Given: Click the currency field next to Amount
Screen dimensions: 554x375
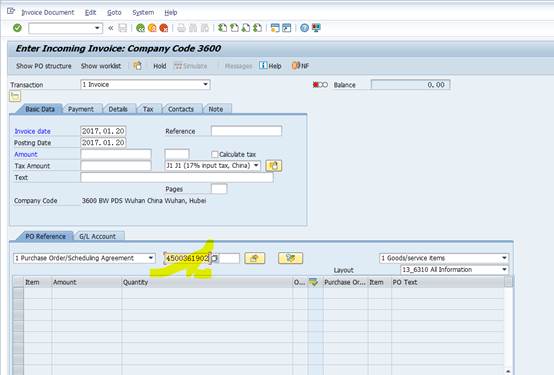Looking at the screenshot, I should pos(177,154).
